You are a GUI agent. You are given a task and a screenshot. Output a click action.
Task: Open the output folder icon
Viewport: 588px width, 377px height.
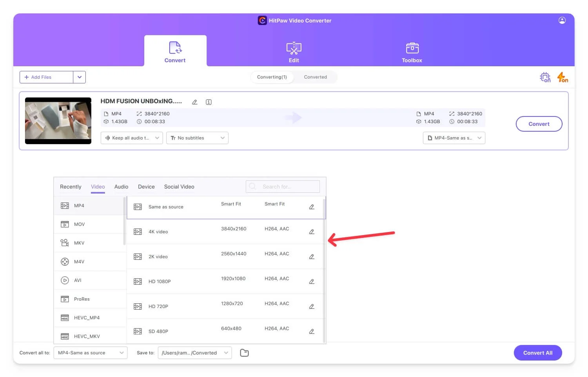[x=244, y=353]
